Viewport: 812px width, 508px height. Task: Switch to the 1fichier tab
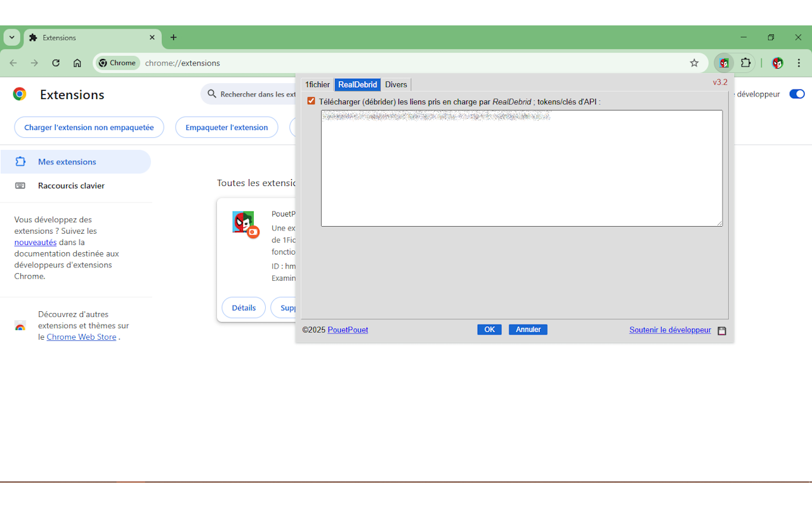(x=317, y=84)
